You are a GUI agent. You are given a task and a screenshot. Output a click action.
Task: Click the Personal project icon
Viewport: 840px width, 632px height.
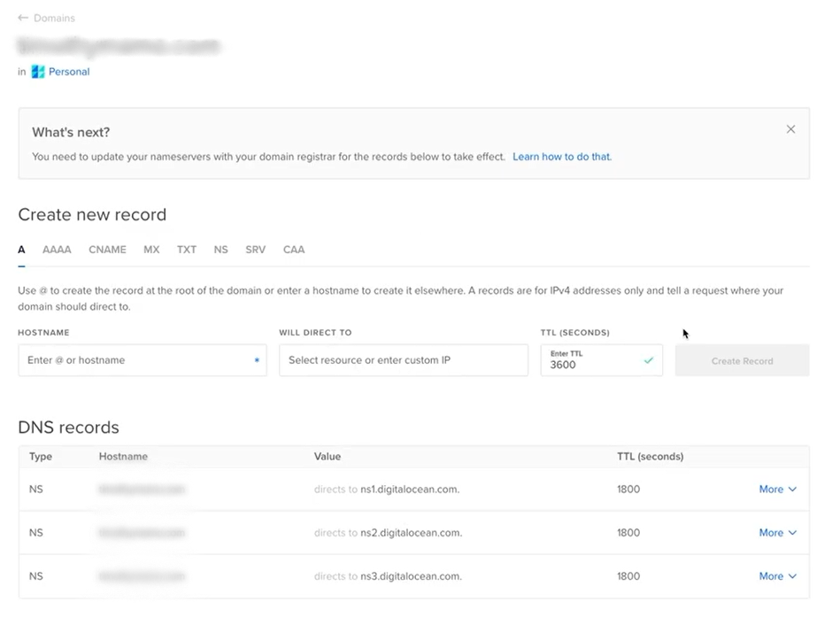(x=38, y=72)
